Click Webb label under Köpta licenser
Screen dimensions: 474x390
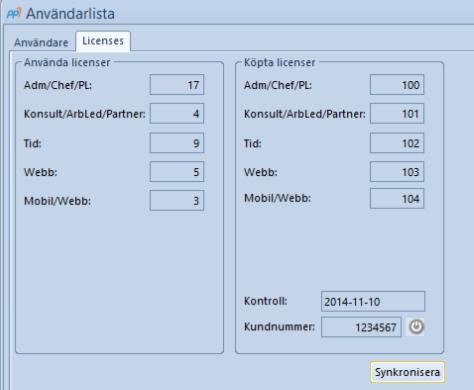pyautogui.click(x=261, y=172)
